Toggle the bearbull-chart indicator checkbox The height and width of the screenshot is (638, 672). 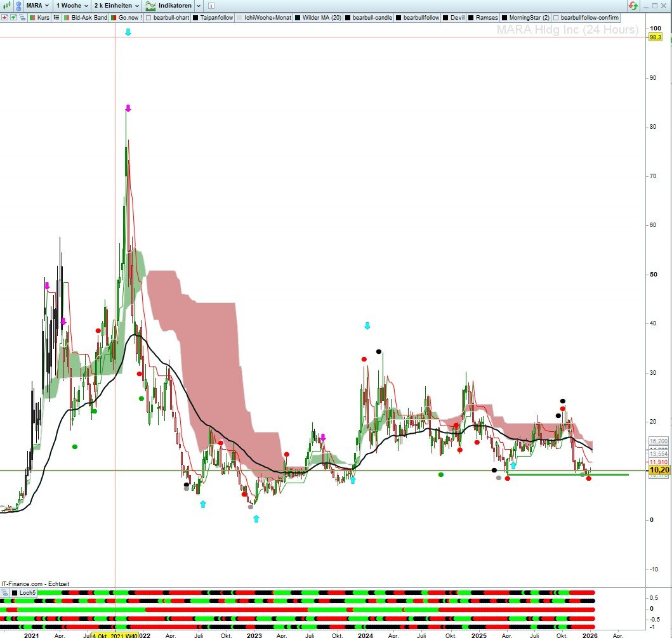[148, 18]
